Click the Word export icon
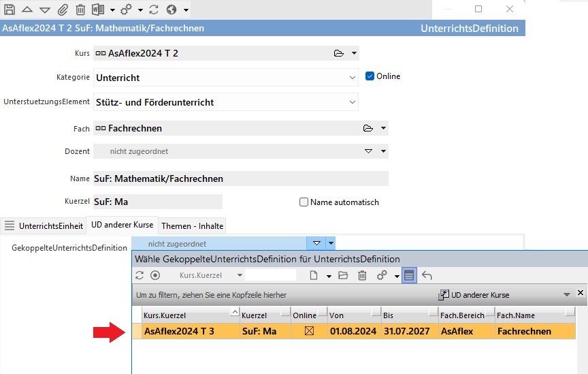This screenshot has width=588, height=374. pos(98,10)
